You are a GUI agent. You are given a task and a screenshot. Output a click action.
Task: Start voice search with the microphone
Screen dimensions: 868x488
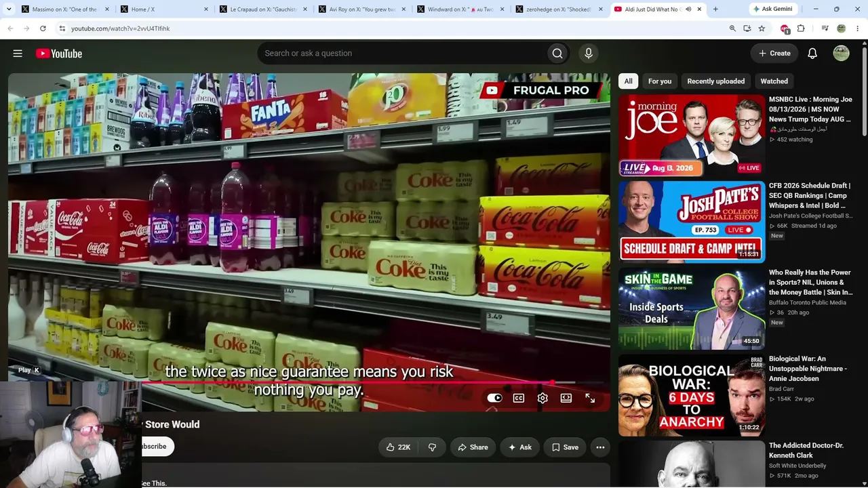coord(589,54)
